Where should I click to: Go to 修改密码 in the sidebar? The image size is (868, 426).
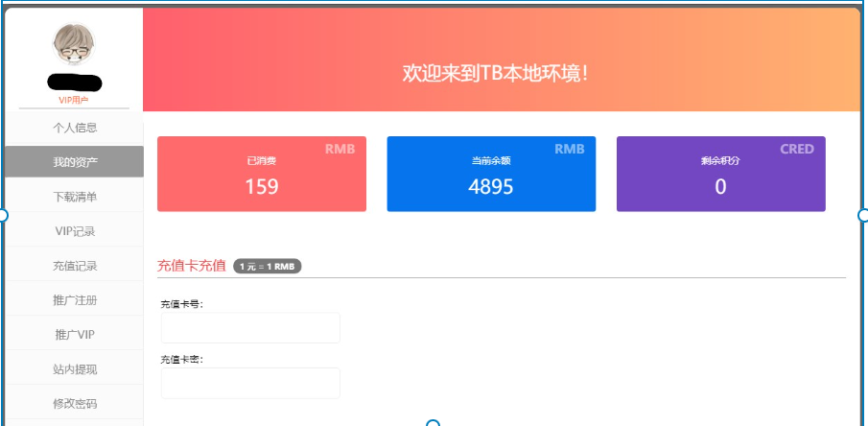(x=74, y=404)
